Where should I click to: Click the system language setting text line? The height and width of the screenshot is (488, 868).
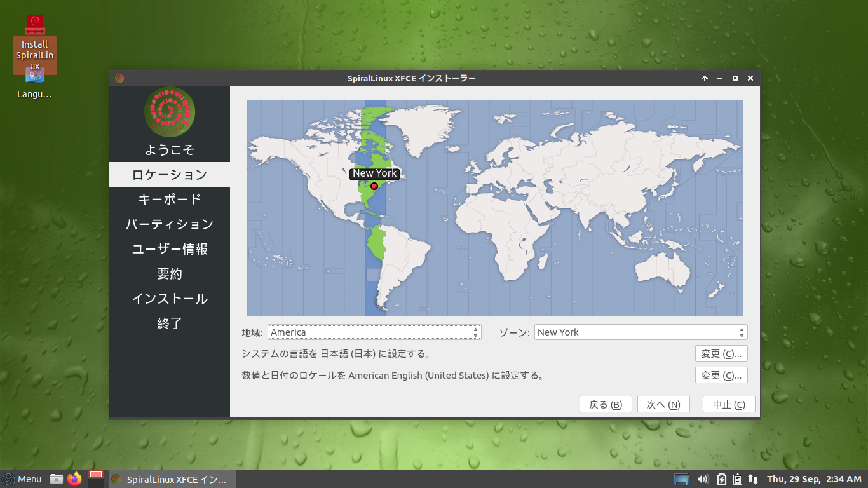(336, 354)
